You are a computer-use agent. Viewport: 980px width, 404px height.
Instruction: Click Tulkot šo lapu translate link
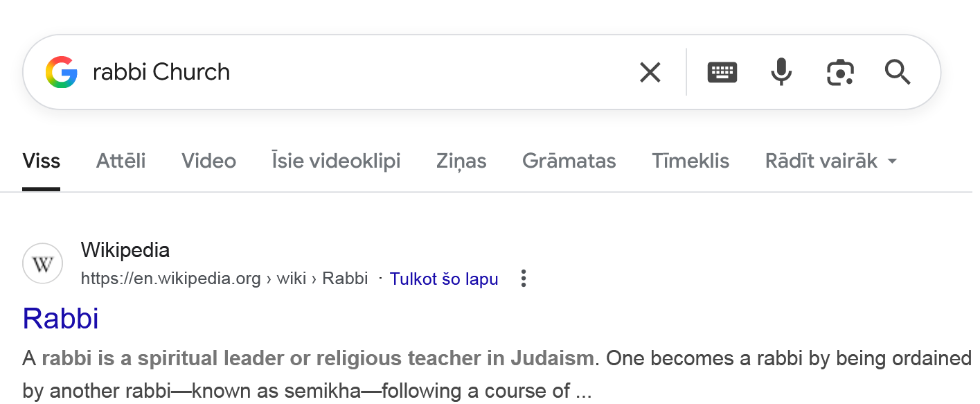click(x=444, y=279)
